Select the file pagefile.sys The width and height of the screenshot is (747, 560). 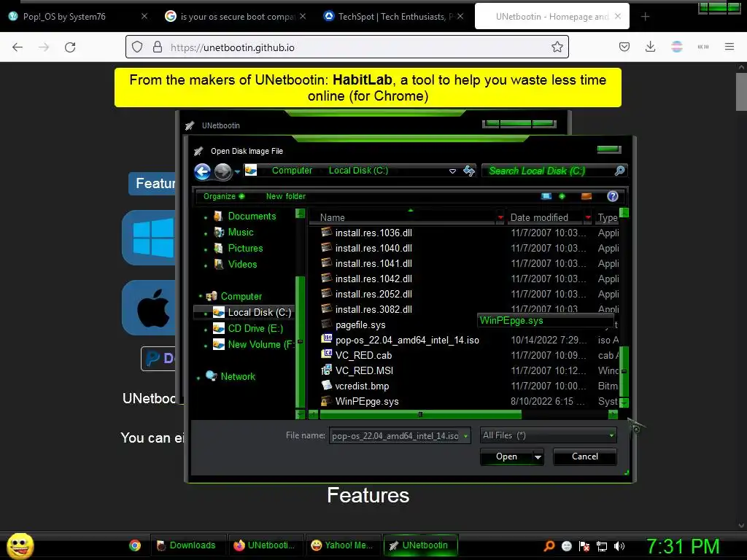360,325
